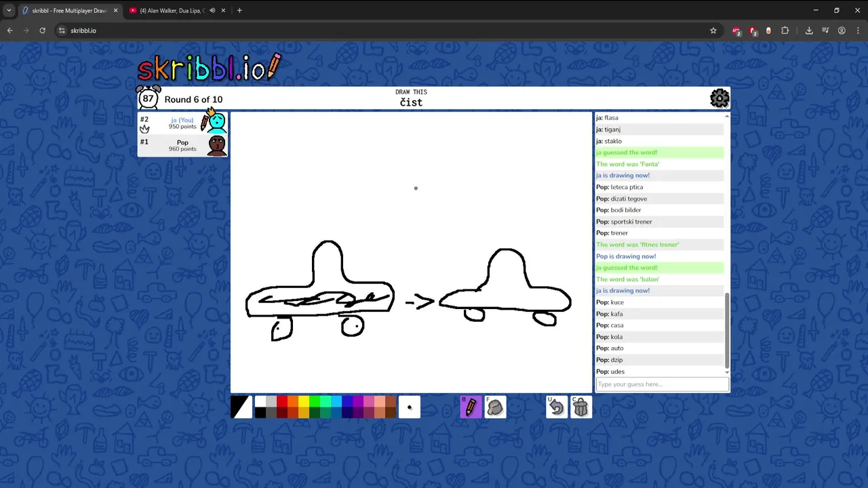Close the Alan Walker YouTube tab
This screenshot has width=868, height=488.
(223, 11)
